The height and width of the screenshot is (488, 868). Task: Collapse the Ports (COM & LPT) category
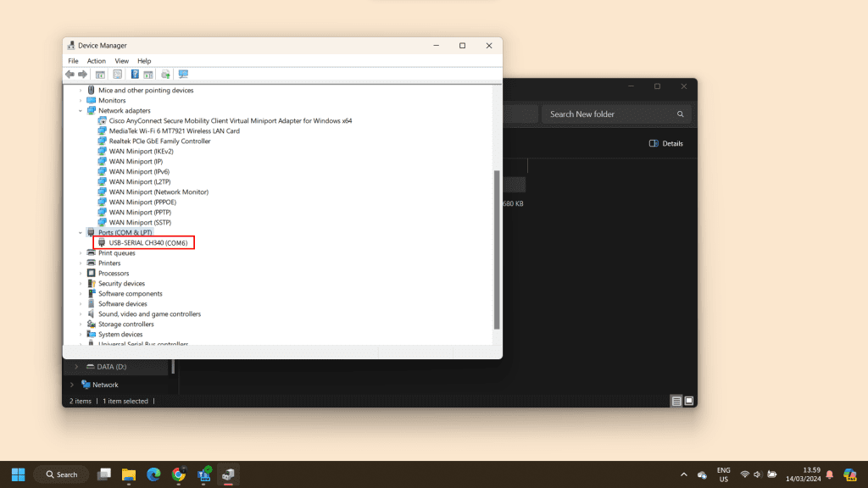81,233
